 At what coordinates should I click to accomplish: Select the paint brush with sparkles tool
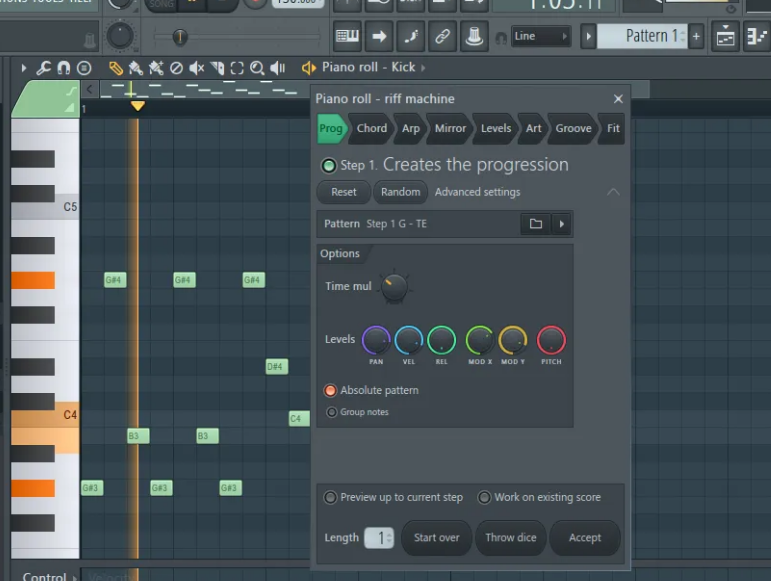(x=156, y=68)
